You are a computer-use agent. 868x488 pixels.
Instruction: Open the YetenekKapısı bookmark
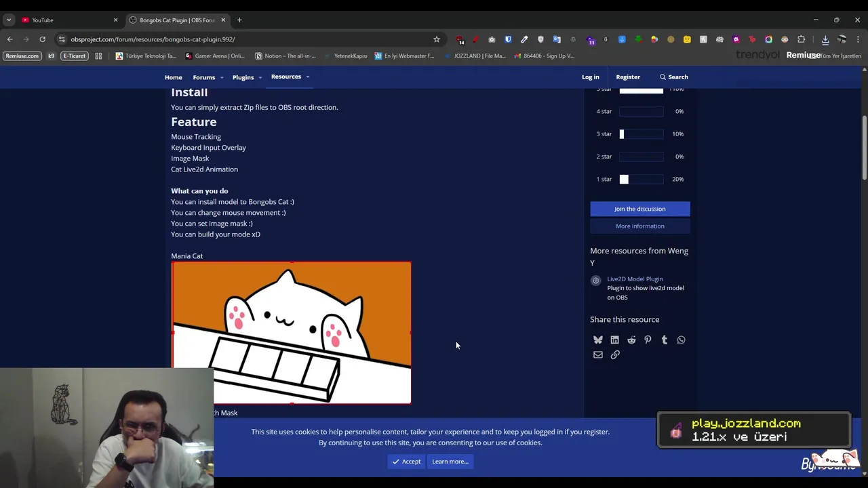click(x=346, y=56)
